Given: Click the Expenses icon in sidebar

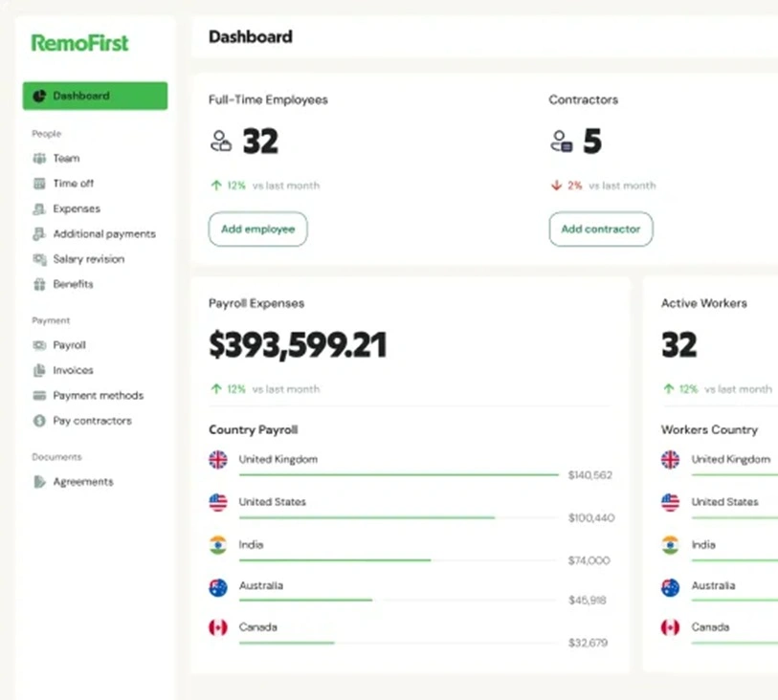Looking at the screenshot, I should click(39, 208).
